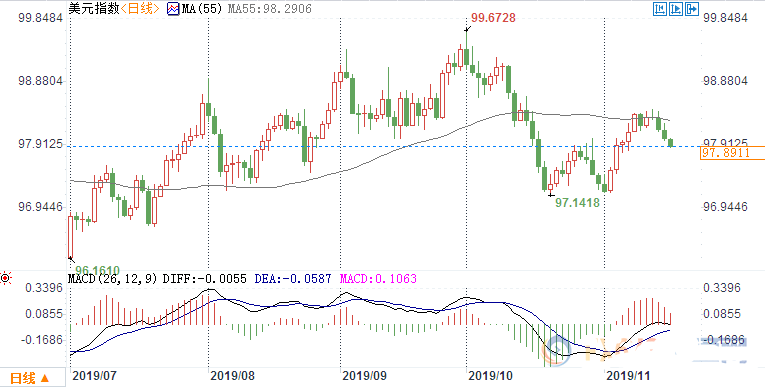Click the right axis 99.8484 price label

pos(724,18)
